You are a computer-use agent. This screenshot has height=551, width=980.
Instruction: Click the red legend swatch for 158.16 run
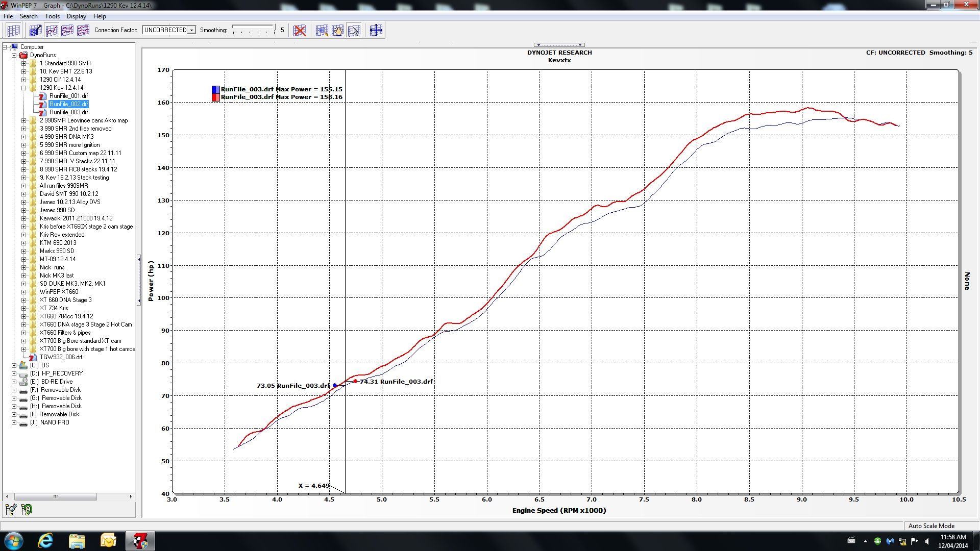tap(216, 97)
